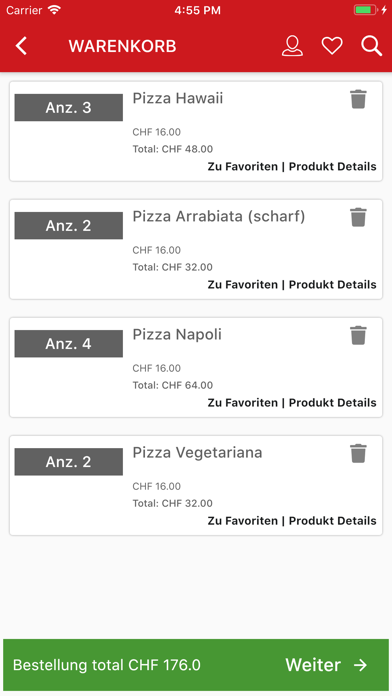Add Pizza Hawaii Zu Favoriten
The image size is (392, 696).
click(x=242, y=166)
